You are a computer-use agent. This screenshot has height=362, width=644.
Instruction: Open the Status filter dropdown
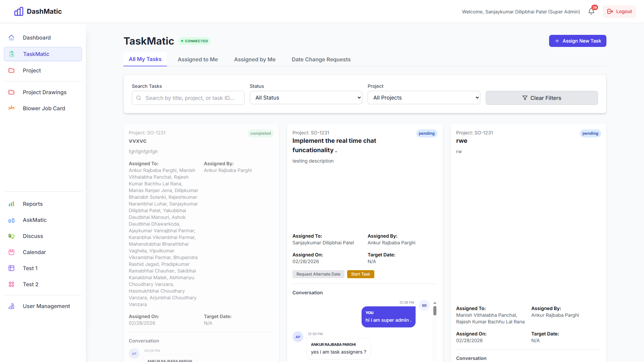click(306, 98)
